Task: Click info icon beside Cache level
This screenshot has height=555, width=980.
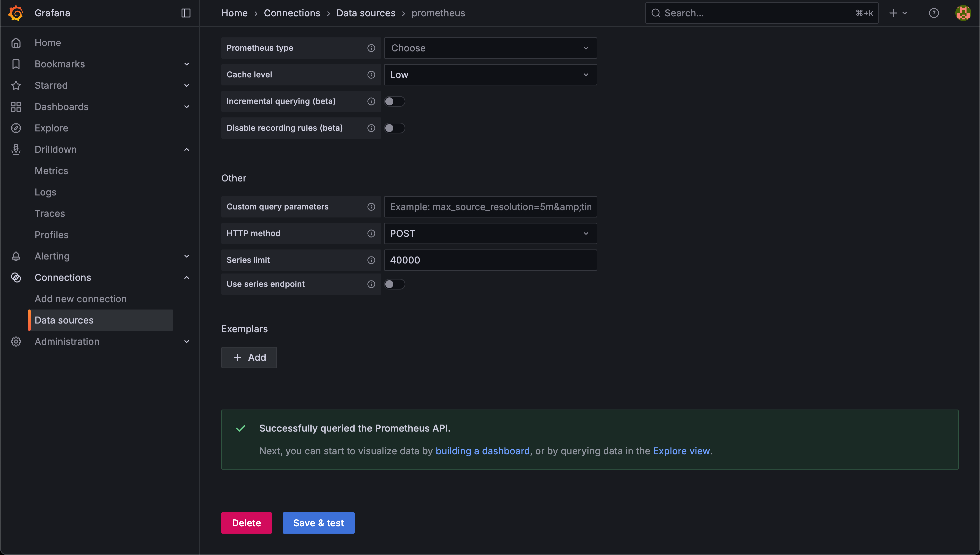Action: (x=371, y=75)
